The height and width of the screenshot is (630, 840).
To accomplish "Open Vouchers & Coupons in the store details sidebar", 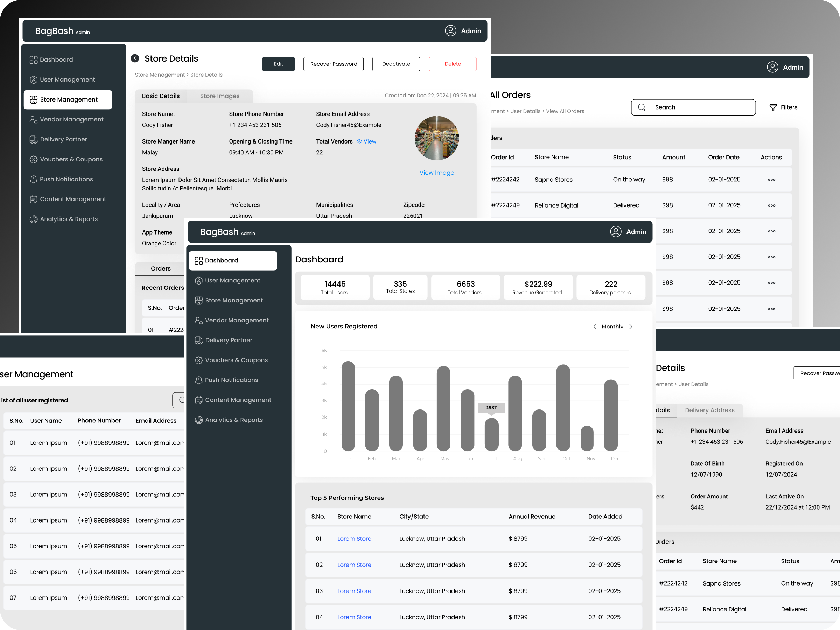I will coord(71,159).
